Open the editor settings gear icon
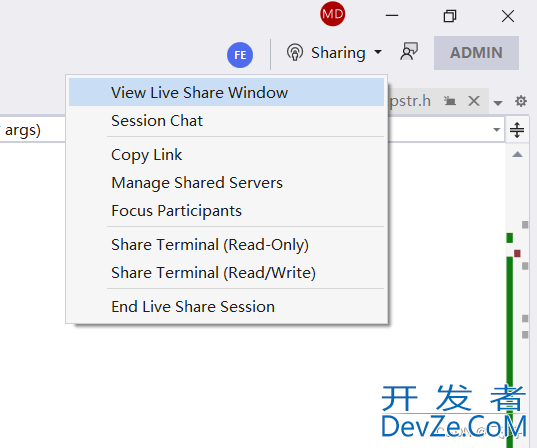 (521, 101)
